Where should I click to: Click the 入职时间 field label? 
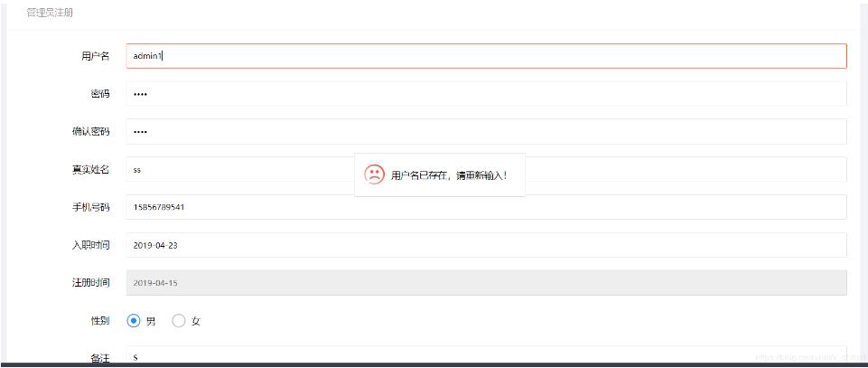click(91, 245)
